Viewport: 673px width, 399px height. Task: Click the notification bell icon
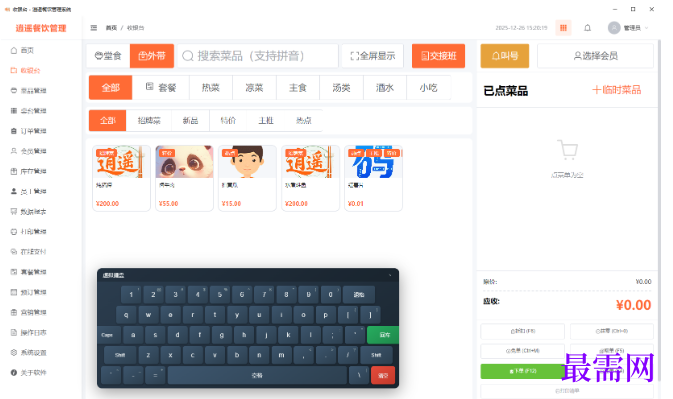coord(587,28)
